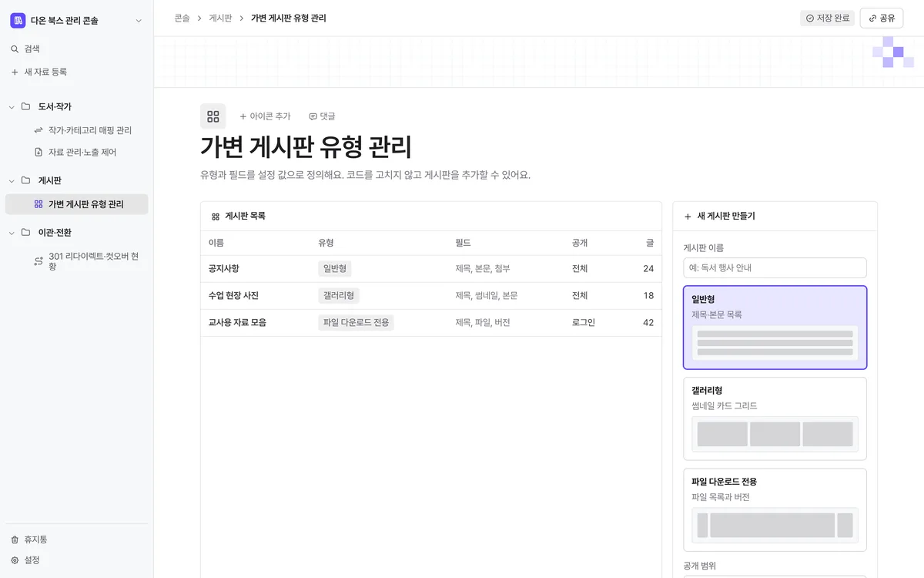924x578 pixels.
Task: Click the 갤러리형 tag in the table
Action: 339,296
